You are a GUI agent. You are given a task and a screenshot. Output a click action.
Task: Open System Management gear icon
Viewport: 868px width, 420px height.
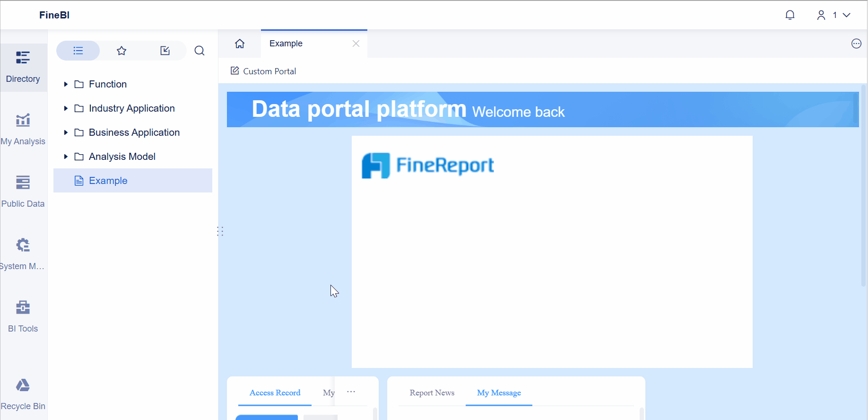click(23, 245)
